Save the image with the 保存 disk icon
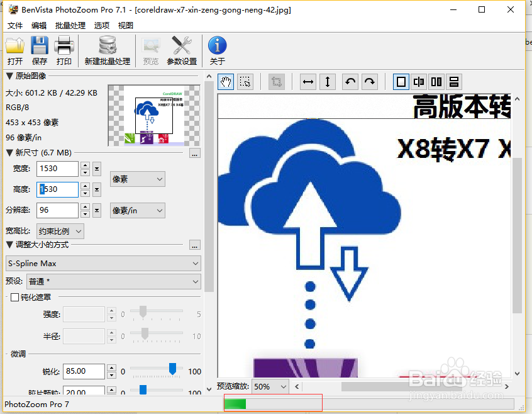This screenshot has height=414, width=532. [x=40, y=51]
